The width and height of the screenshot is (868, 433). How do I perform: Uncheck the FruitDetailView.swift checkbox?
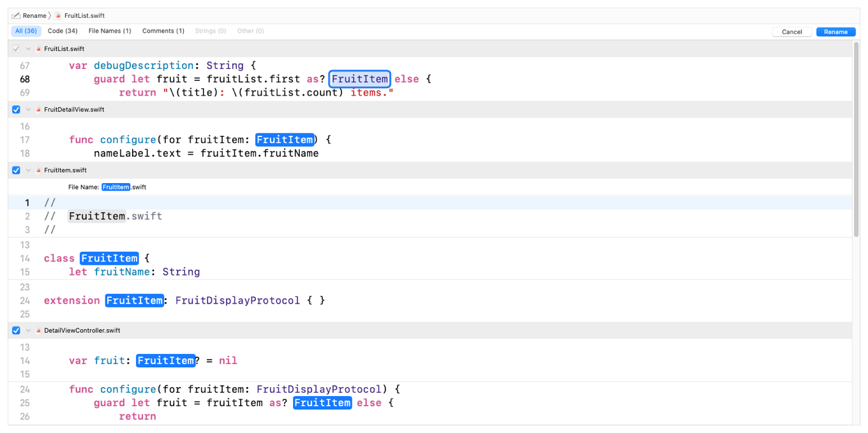(16, 110)
